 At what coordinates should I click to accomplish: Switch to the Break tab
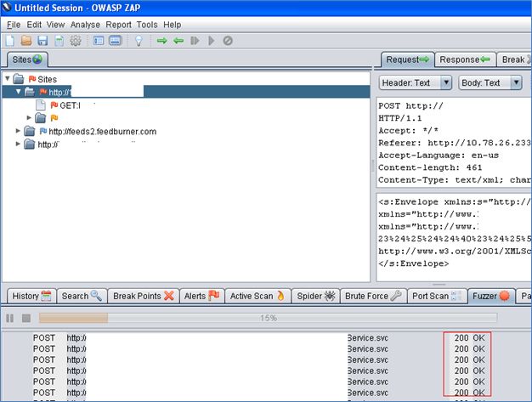coord(514,59)
